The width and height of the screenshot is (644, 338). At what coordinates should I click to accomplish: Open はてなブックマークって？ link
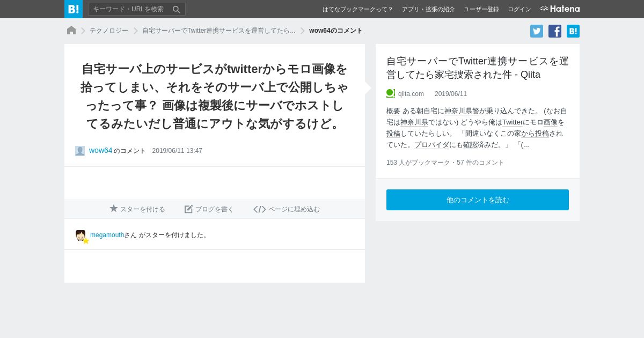(x=357, y=9)
